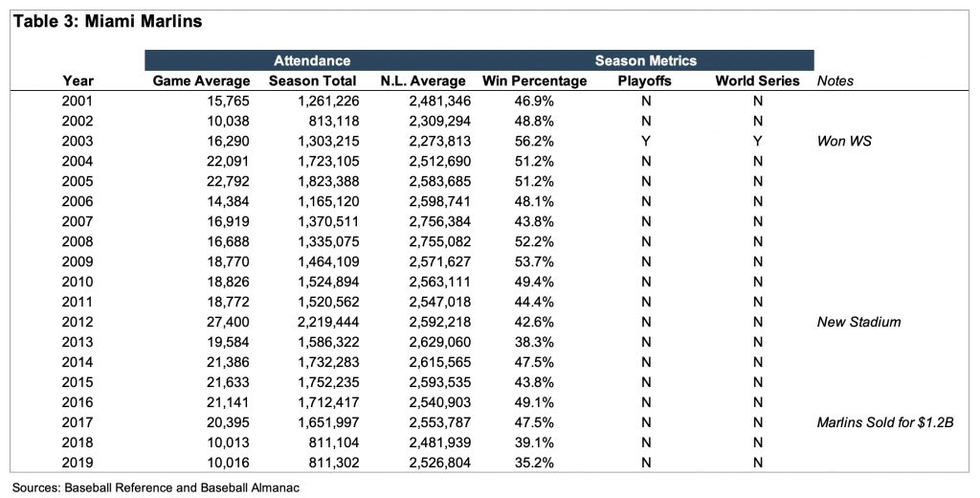Click the Game Average column header
Image resolution: width=980 pixels, height=498 pixels.
coord(201,81)
